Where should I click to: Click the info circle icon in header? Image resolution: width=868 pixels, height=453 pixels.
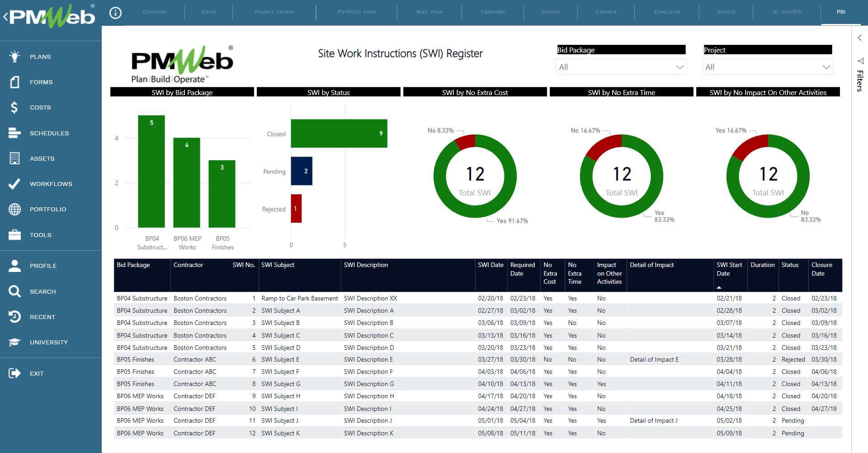[x=116, y=13]
